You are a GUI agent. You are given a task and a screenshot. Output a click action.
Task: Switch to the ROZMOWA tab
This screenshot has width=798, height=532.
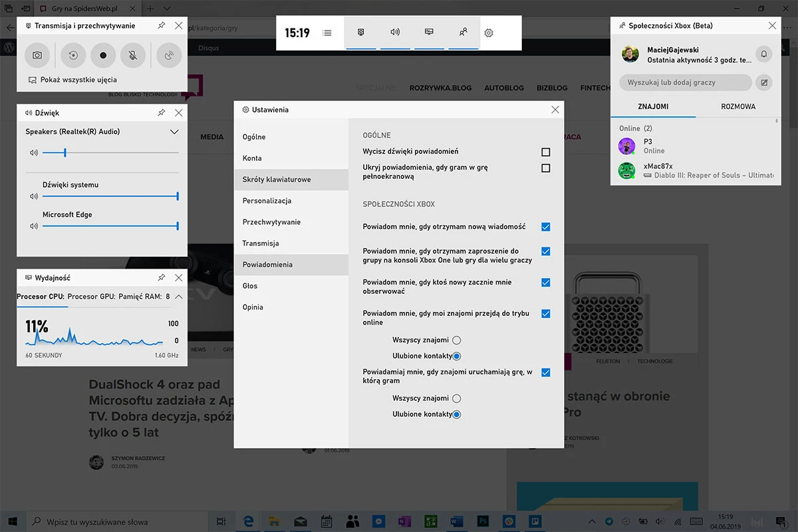click(738, 106)
